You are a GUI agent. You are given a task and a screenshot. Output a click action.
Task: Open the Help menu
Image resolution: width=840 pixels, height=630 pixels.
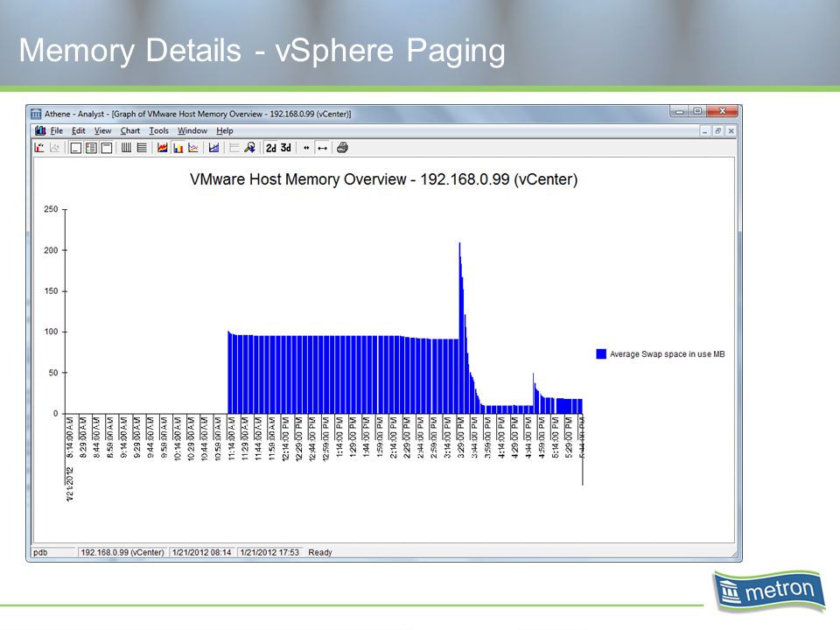click(x=225, y=130)
